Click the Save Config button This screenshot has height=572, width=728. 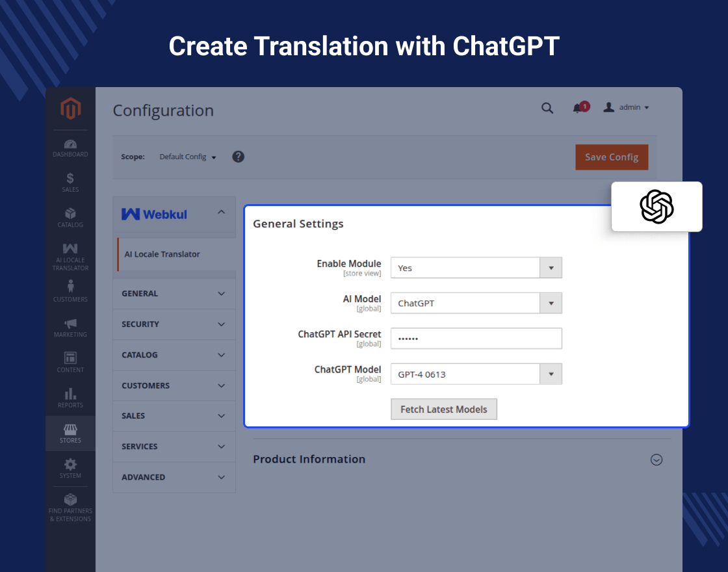(612, 157)
